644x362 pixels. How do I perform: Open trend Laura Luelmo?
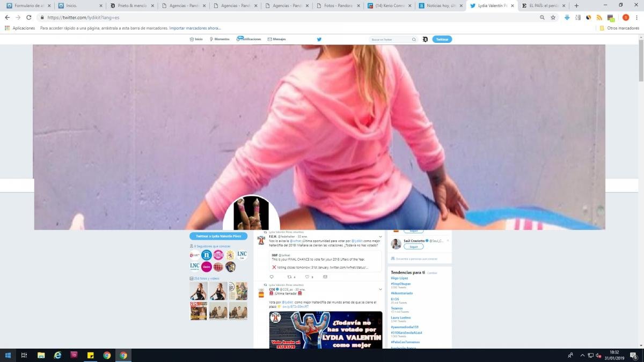point(401,317)
